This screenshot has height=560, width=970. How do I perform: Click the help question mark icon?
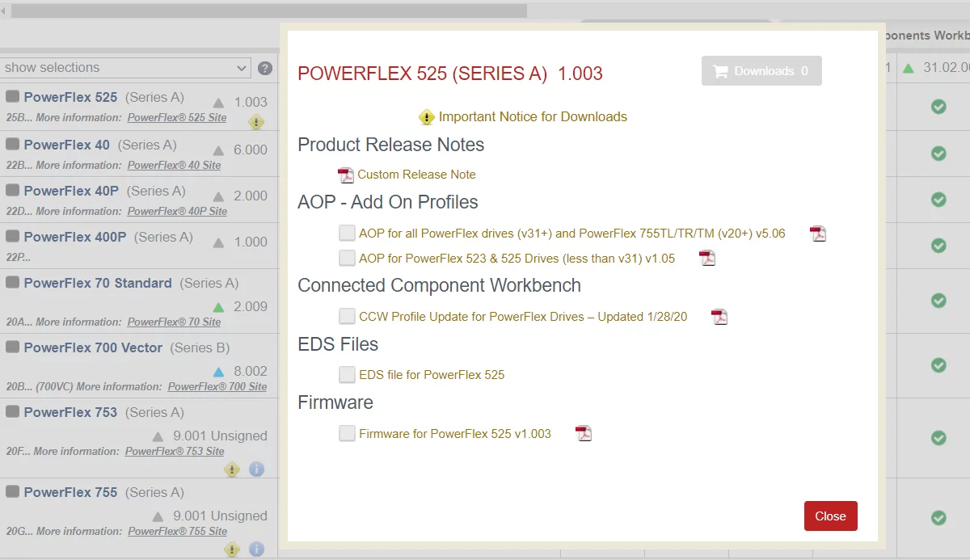pyautogui.click(x=265, y=68)
